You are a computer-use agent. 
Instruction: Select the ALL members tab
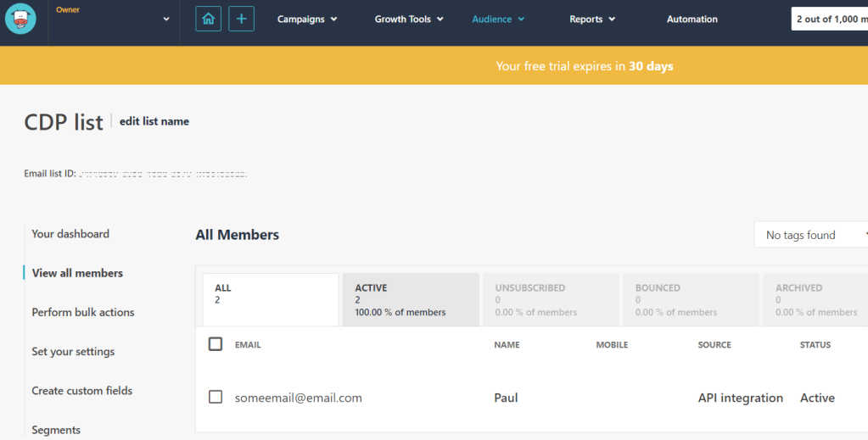pyautogui.click(x=270, y=299)
